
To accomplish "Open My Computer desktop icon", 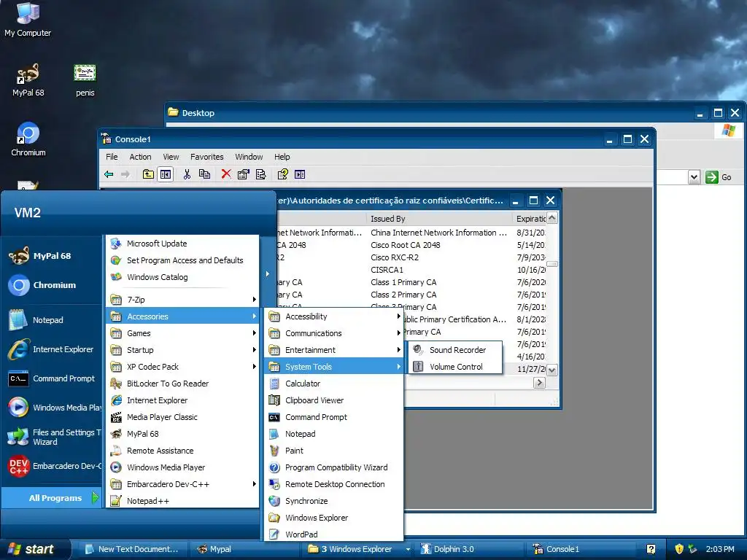I will pyautogui.click(x=28, y=20).
